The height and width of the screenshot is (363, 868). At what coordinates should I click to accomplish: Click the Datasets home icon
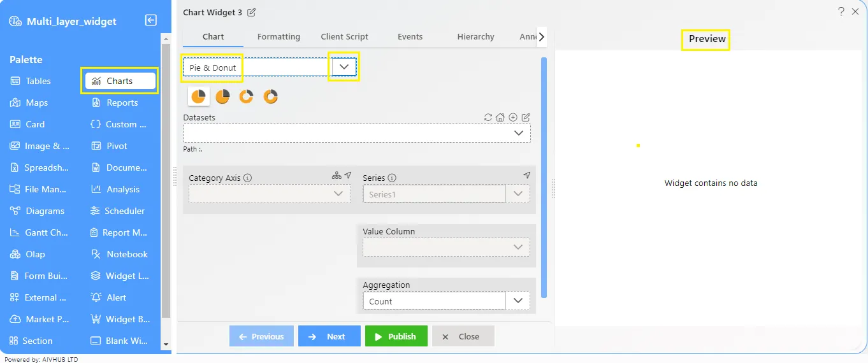pos(500,117)
